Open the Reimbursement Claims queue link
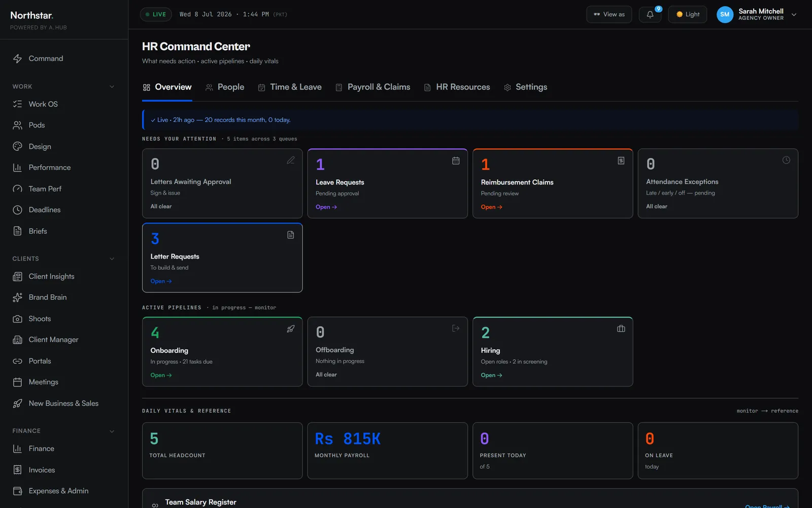 coord(491,207)
